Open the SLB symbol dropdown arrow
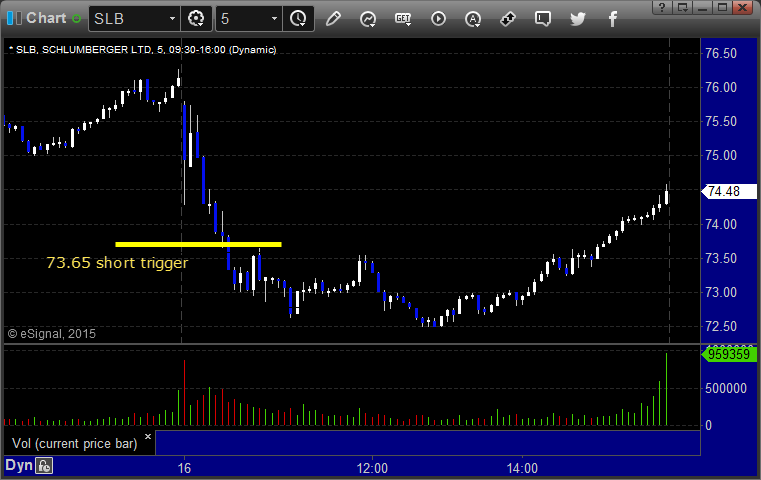The width and height of the screenshot is (761, 480). click(172, 18)
